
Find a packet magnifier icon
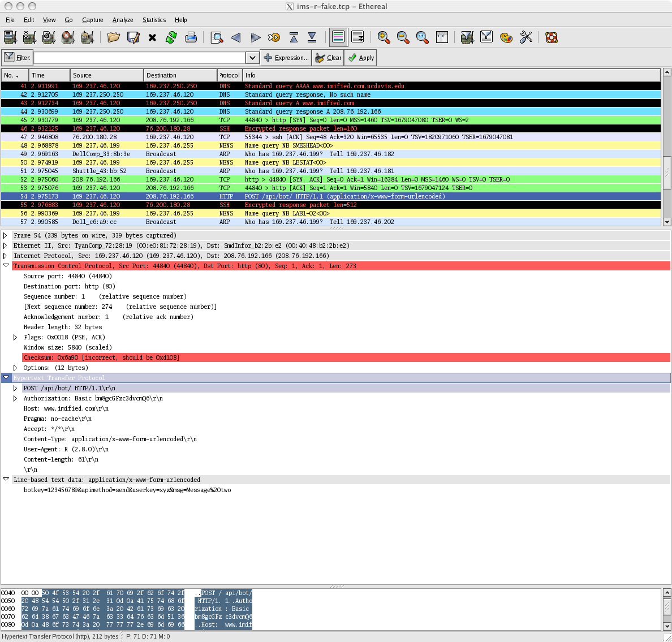pyautogui.click(x=217, y=38)
